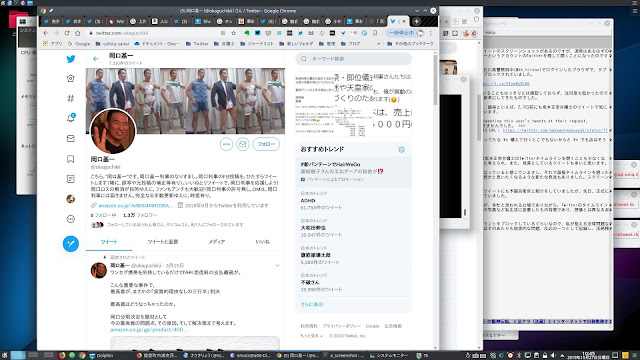
Task: Open the profile more options ellipsis button
Action: click(226, 144)
